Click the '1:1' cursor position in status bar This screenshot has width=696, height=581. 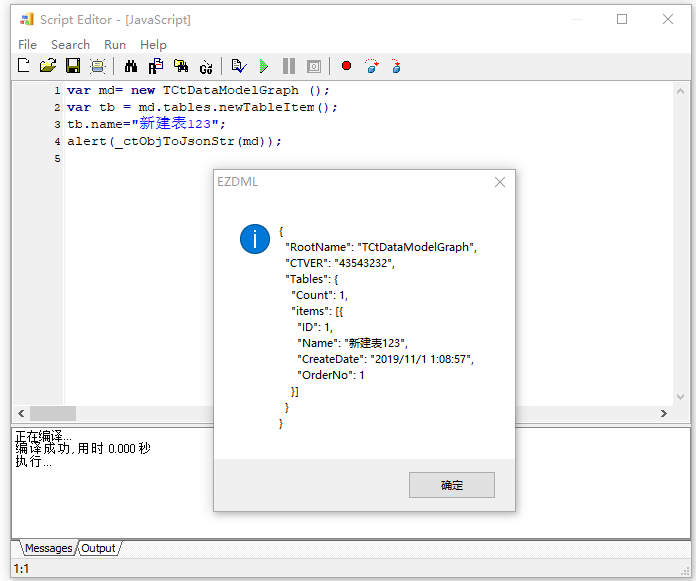coord(21,569)
